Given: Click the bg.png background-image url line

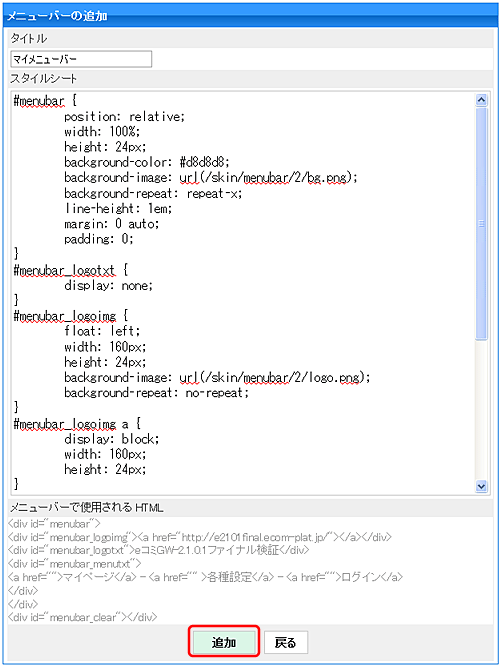Looking at the screenshot, I should point(211,178).
